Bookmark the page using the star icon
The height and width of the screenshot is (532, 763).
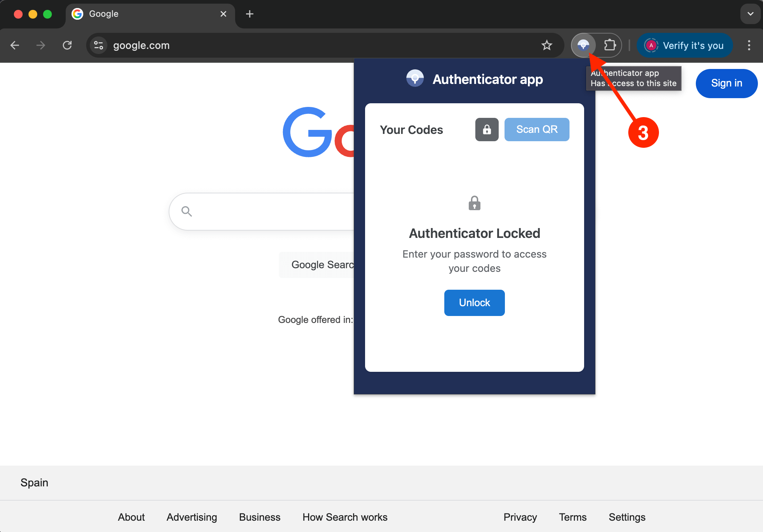coord(547,45)
